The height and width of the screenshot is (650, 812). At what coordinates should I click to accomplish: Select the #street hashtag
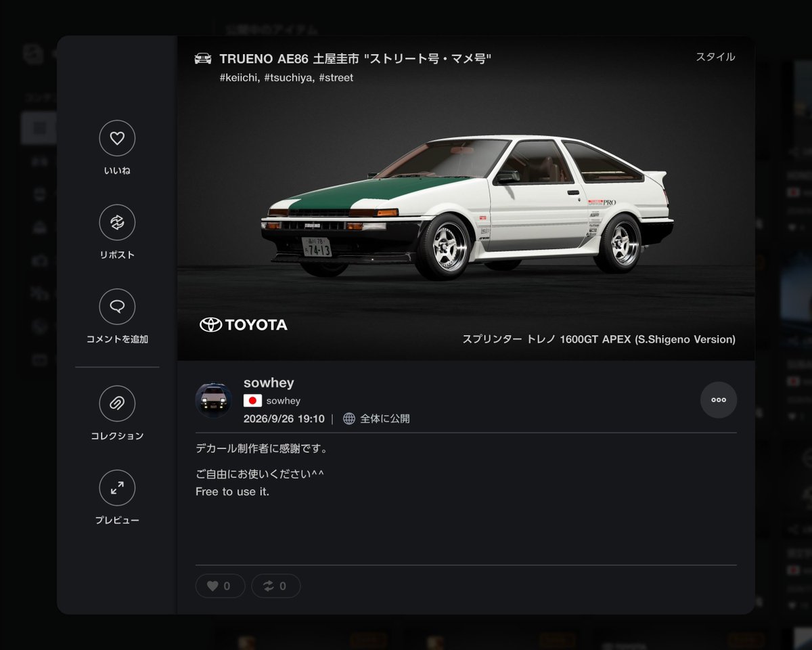pyautogui.click(x=336, y=78)
